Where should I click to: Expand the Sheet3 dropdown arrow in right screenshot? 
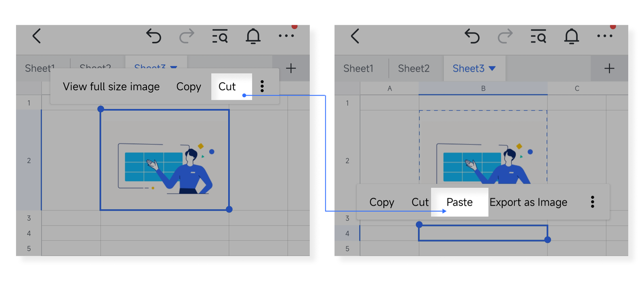(493, 68)
